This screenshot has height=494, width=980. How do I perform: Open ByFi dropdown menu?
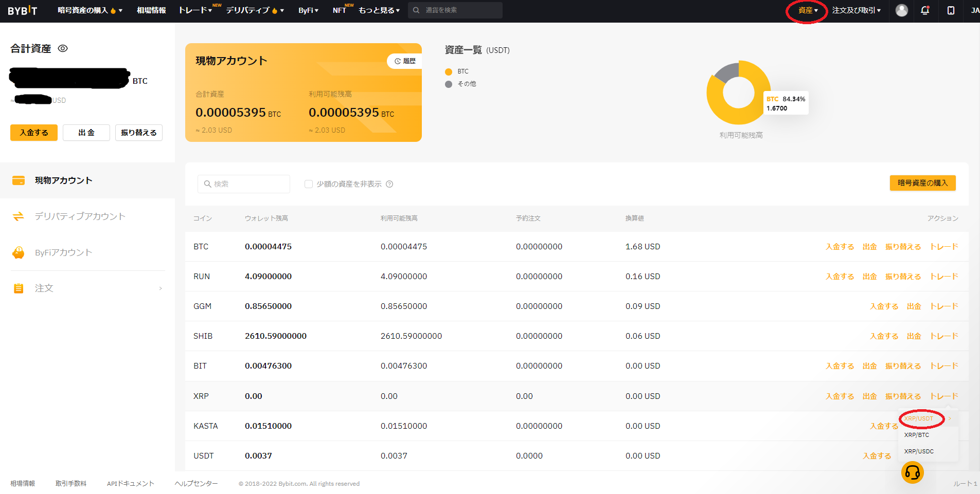point(309,10)
